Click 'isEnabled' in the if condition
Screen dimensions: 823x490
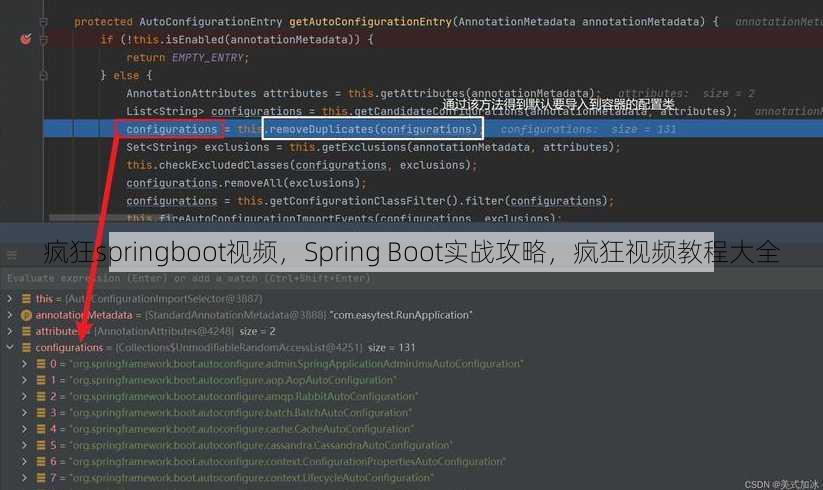coord(195,40)
